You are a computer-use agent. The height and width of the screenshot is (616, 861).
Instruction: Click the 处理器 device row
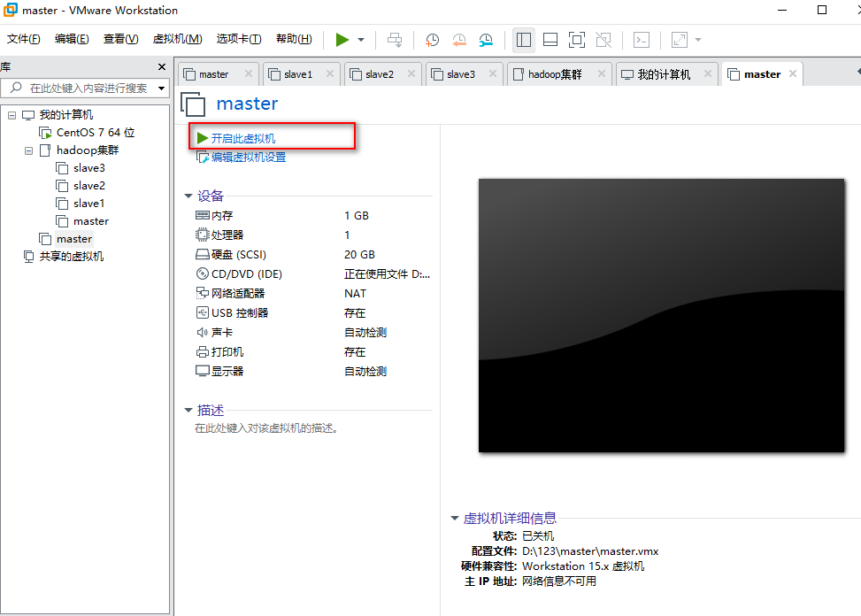pyautogui.click(x=313, y=235)
